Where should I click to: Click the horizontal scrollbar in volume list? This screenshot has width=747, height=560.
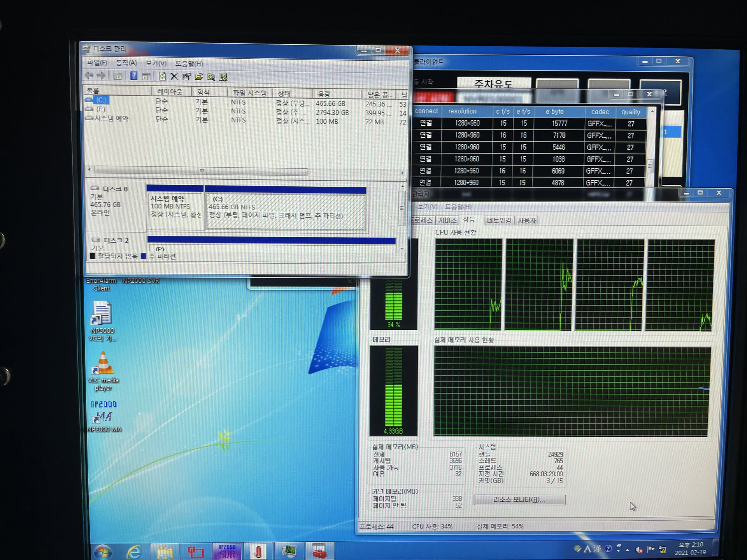point(201,171)
